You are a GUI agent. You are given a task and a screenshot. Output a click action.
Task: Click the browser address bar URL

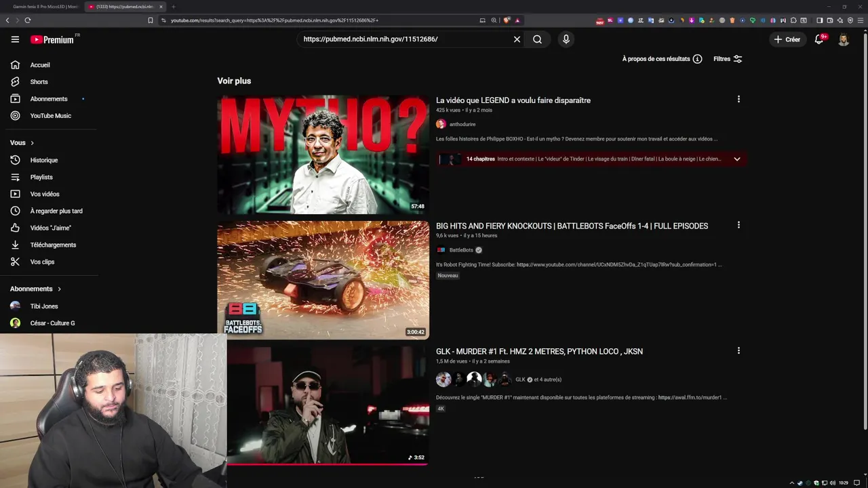[274, 20]
